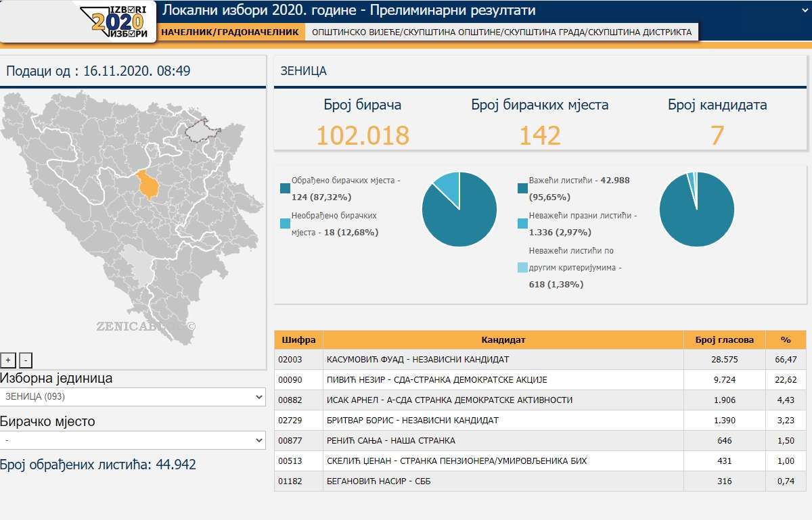This screenshot has width=812, height=520.
Task: Switch to НАЧЕЛНИК/ГРАДОНАЧЕЛНИК tab
Action: tap(230, 32)
